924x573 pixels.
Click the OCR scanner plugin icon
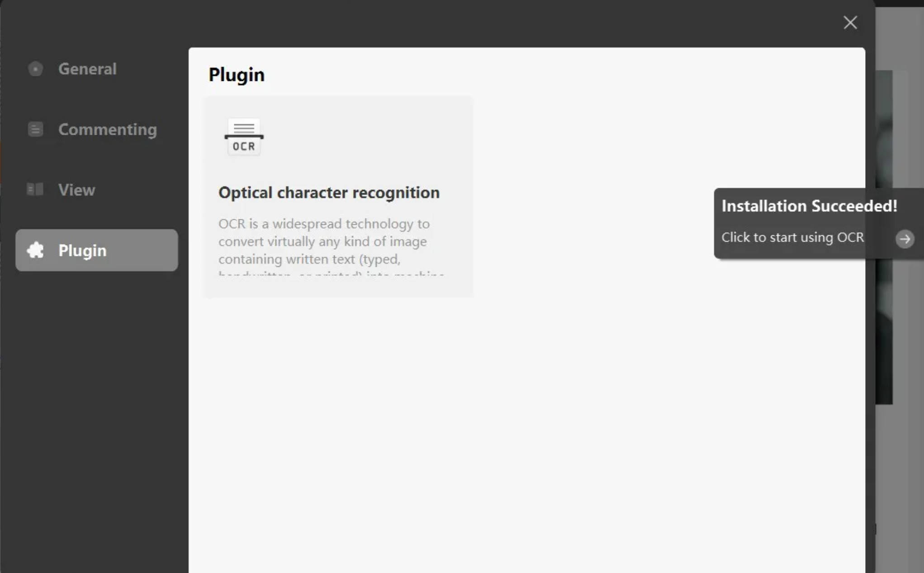pyautogui.click(x=244, y=137)
